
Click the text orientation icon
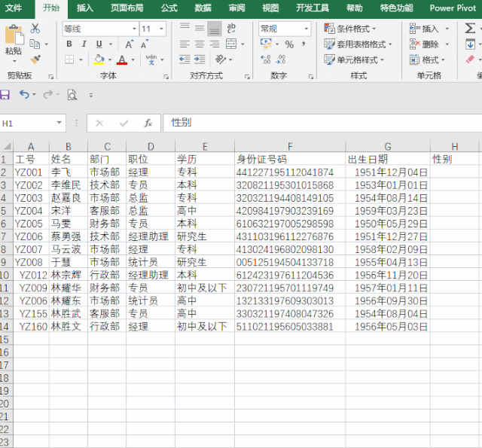221,59
